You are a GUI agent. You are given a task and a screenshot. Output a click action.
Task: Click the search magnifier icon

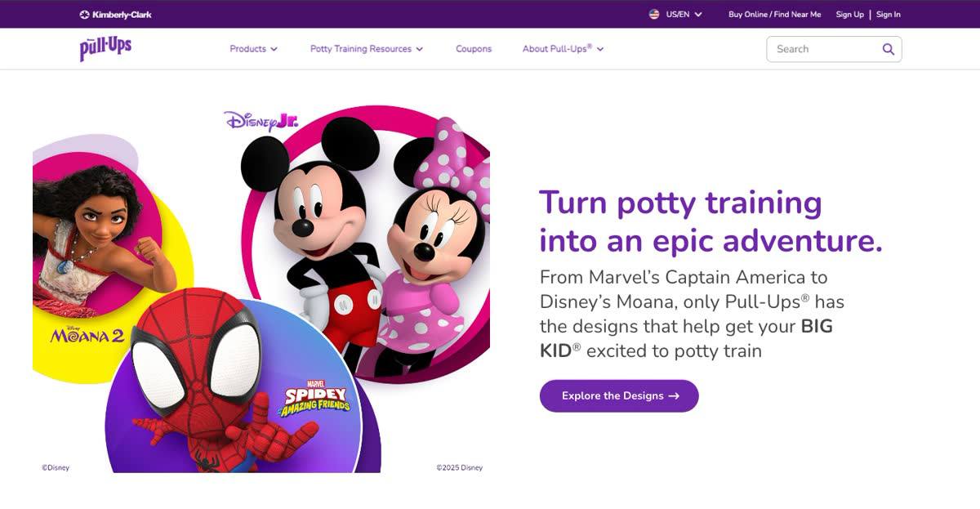click(889, 49)
